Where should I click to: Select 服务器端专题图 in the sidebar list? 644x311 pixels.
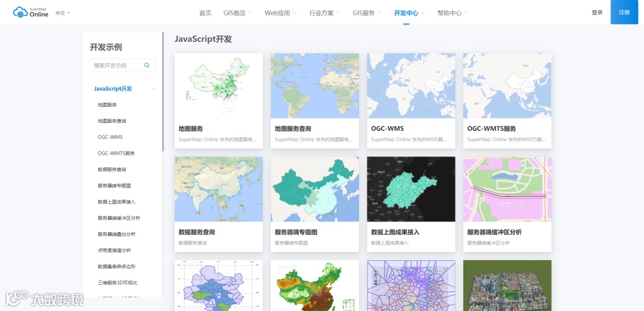coord(114,186)
